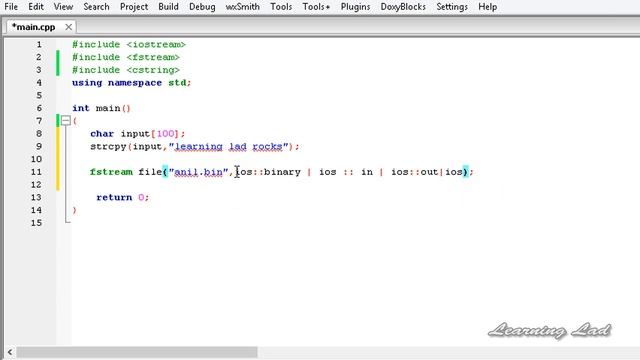640x360 pixels.
Task: Open the Debug menu
Action: (x=202, y=7)
